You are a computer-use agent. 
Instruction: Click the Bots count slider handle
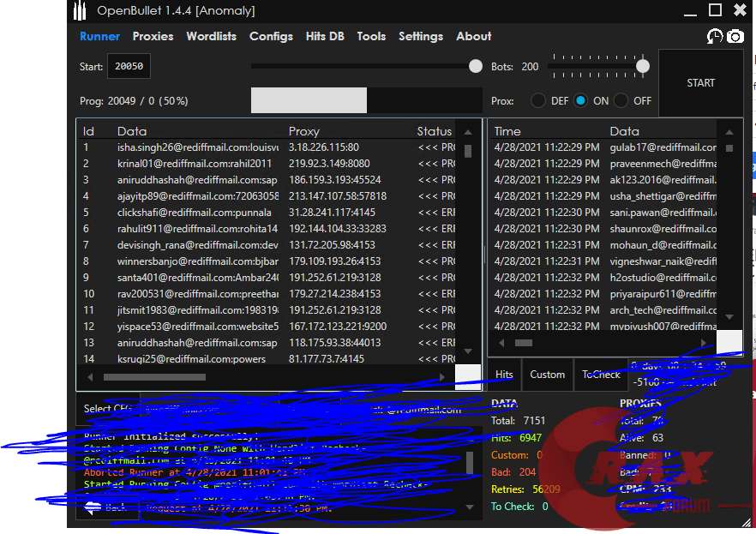[x=642, y=66]
